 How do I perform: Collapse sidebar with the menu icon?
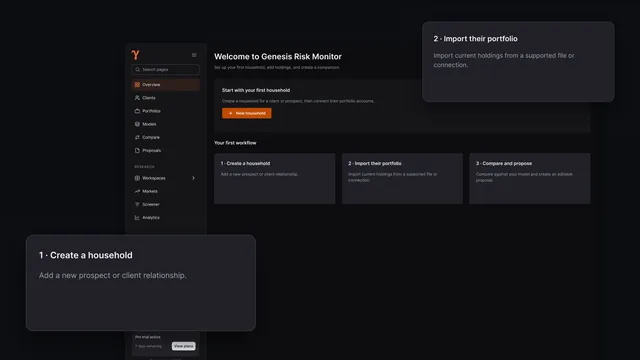point(194,55)
